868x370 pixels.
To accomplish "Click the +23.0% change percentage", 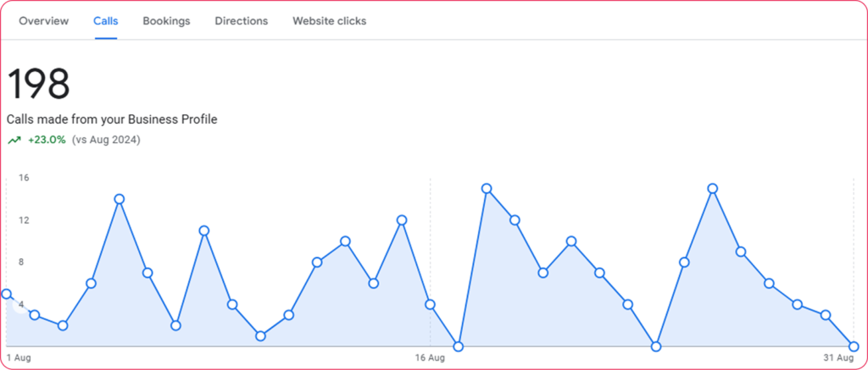I will point(47,140).
